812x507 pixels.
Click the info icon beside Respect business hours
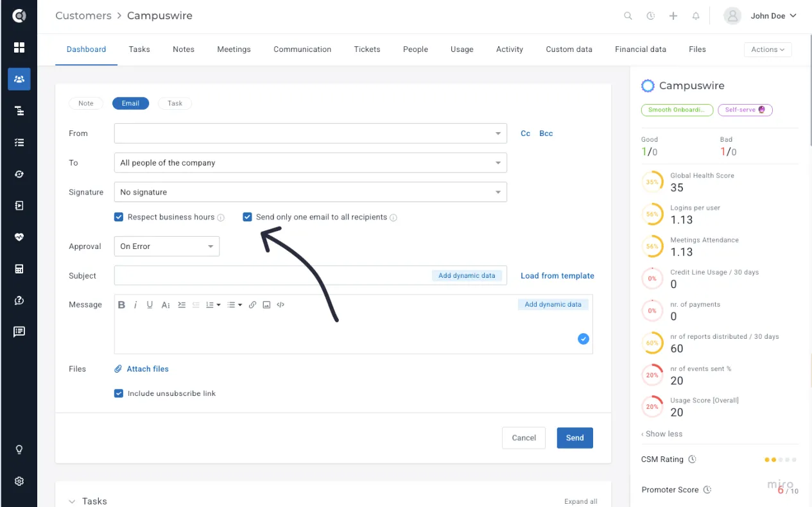(221, 218)
